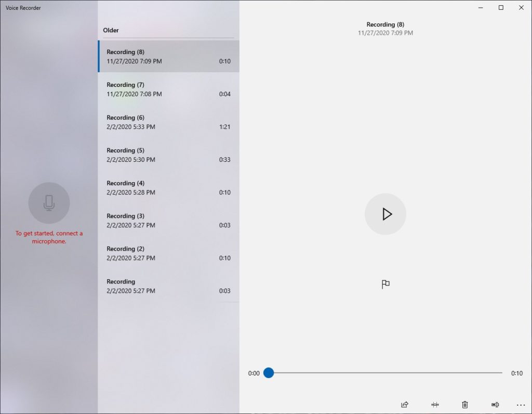Select Recording (2)
Viewport: 532px width, 414px height.
click(166, 253)
